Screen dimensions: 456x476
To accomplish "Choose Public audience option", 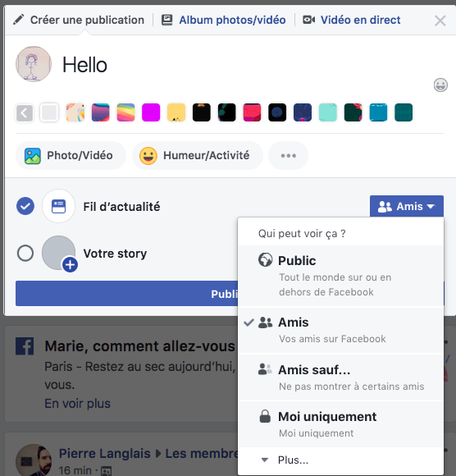I will (x=340, y=276).
